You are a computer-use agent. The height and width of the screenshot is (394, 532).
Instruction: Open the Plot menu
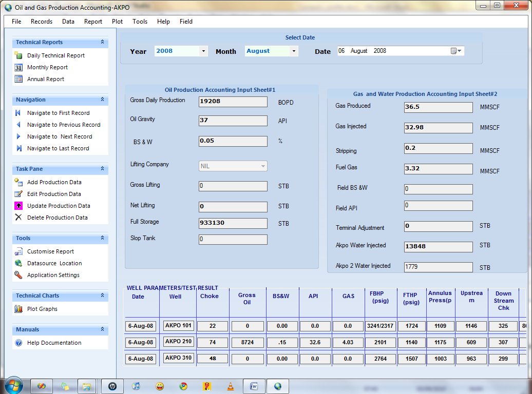[x=117, y=22]
